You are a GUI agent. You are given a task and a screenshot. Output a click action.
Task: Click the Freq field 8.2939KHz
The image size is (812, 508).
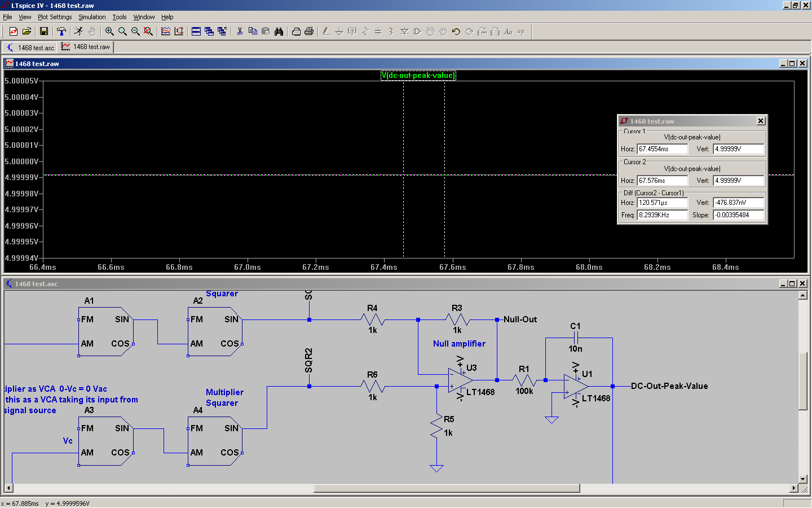pos(663,215)
